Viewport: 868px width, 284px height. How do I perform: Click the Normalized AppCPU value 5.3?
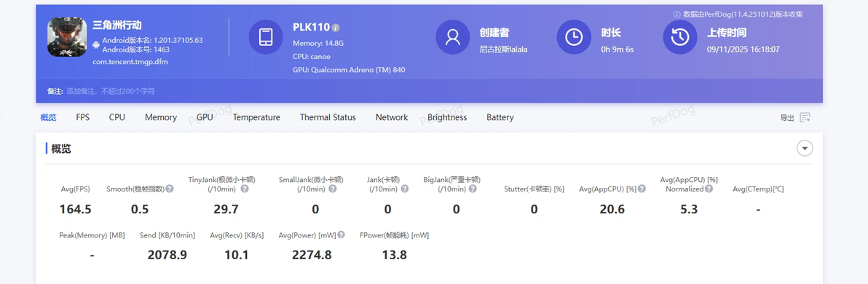click(689, 209)
